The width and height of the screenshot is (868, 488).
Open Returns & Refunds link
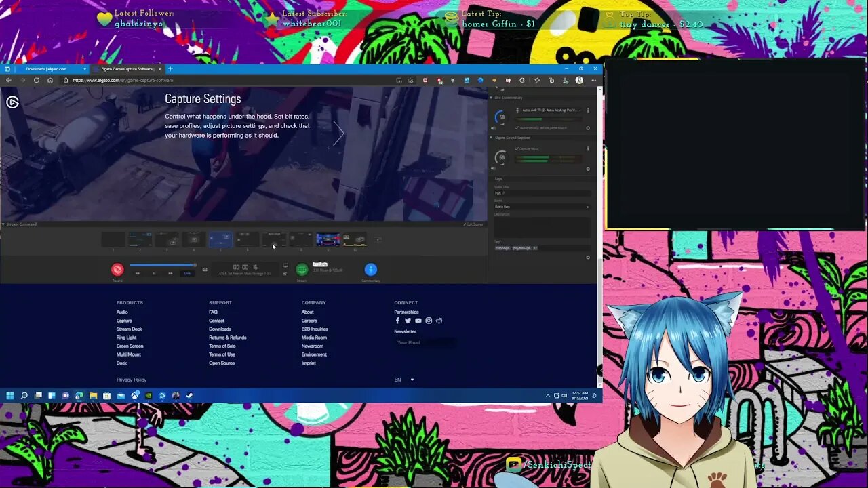227,338
